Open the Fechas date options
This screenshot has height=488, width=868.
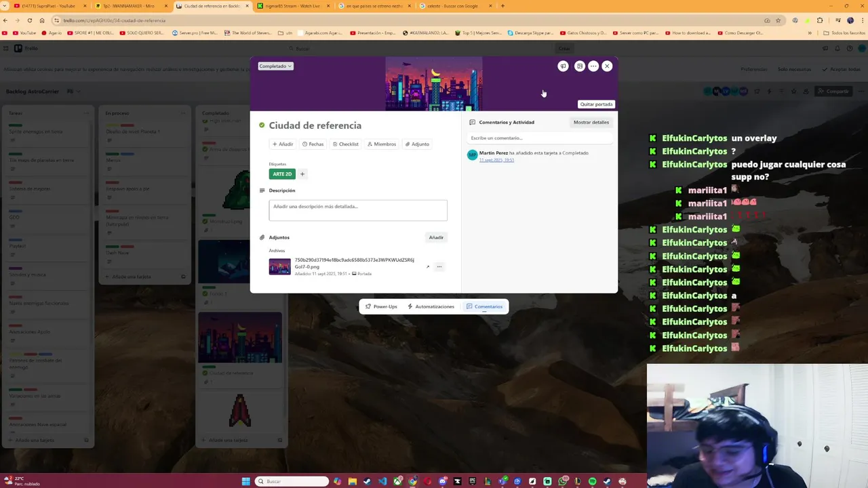click(x=313, y=144)
